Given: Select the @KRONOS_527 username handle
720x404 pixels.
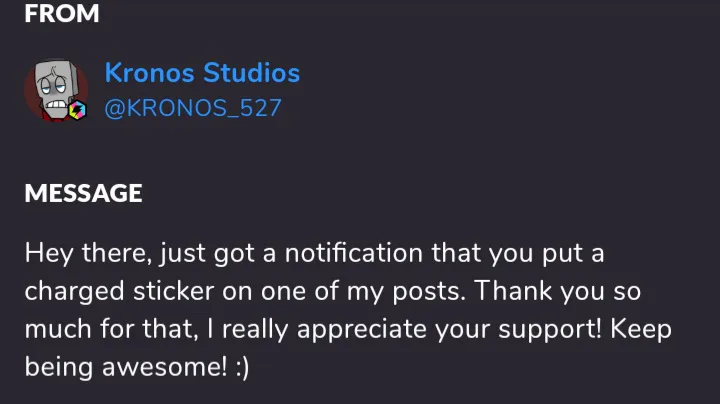Looking at the screenshot, I should (193, 108).
